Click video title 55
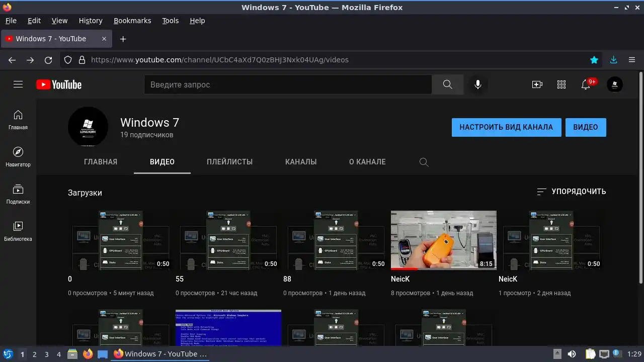 point(180,279)
